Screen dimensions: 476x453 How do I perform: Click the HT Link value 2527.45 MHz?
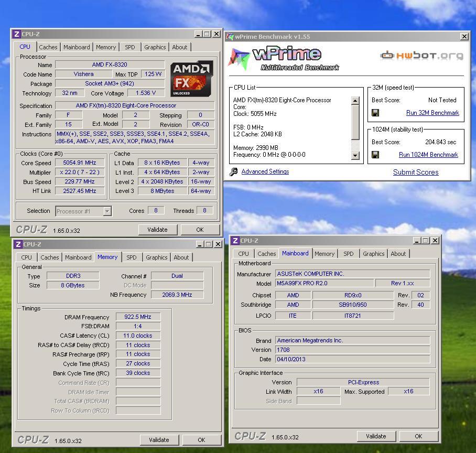(80, 191)
